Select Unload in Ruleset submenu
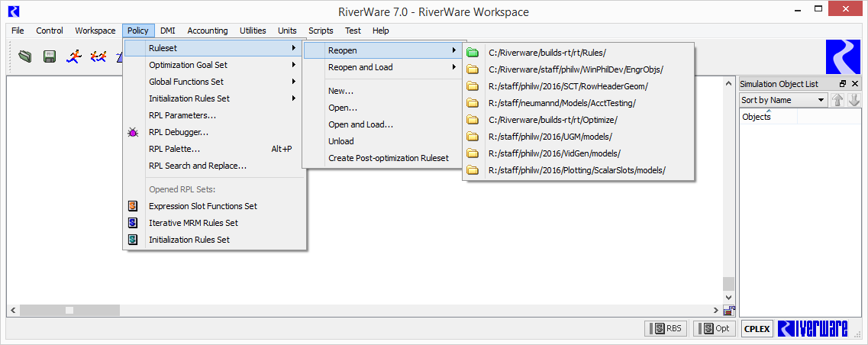 [x=382, y=141]
